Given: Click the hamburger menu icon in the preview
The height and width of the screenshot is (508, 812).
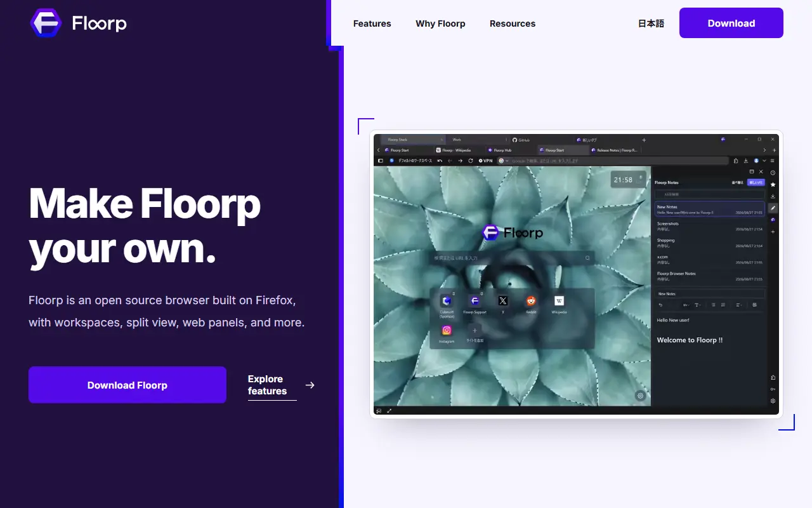Looking at the screenshot, I should (x=772, y=161).
